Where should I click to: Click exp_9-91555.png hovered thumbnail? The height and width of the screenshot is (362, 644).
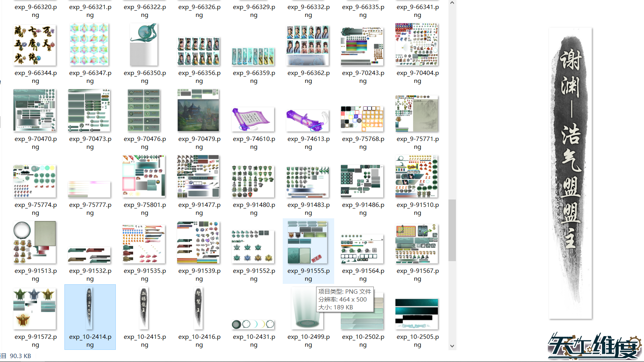[307, 242]
